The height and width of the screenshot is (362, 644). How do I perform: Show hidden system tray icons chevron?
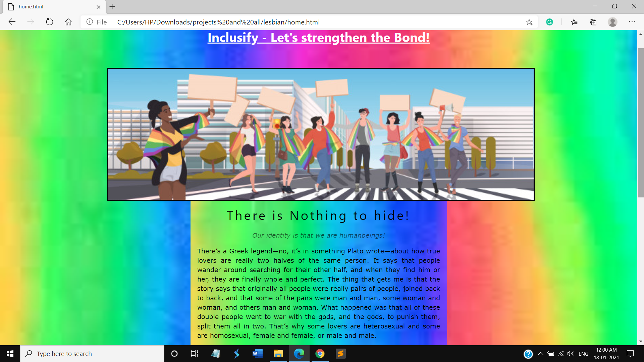541,354
